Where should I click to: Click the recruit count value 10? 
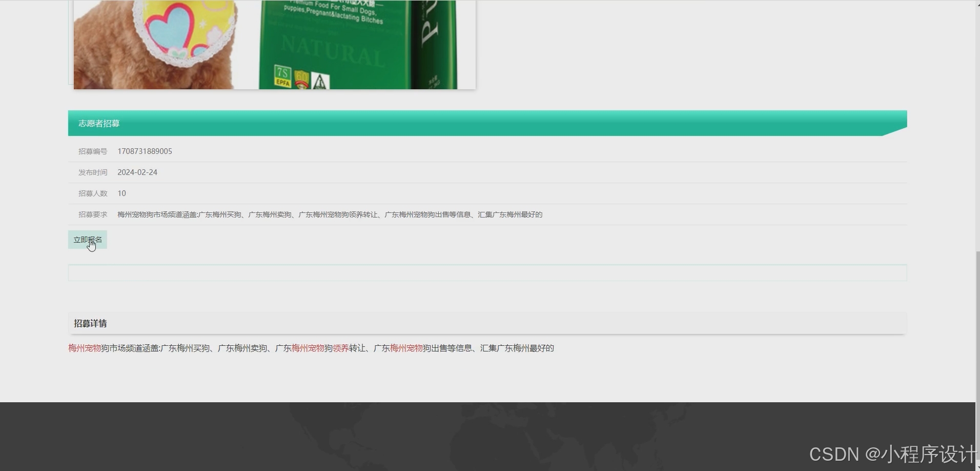pos(121,193)
